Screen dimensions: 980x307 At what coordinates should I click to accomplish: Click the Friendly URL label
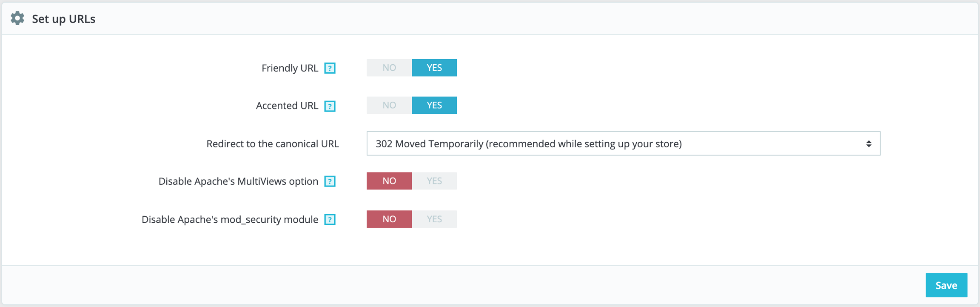[290, 68]
